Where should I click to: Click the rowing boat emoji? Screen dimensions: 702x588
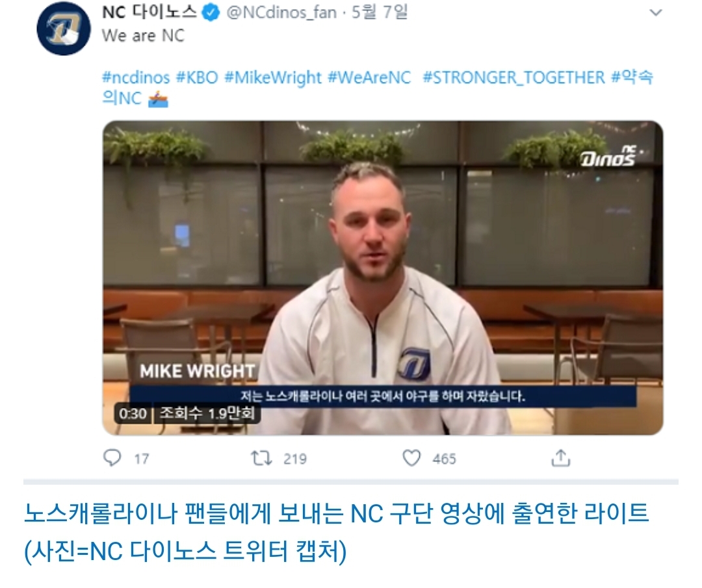click(x=157, y=99)
